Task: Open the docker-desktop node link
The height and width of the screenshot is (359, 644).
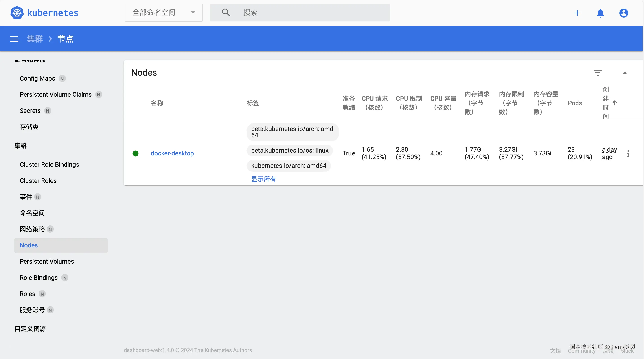Action: click(172, 153)
